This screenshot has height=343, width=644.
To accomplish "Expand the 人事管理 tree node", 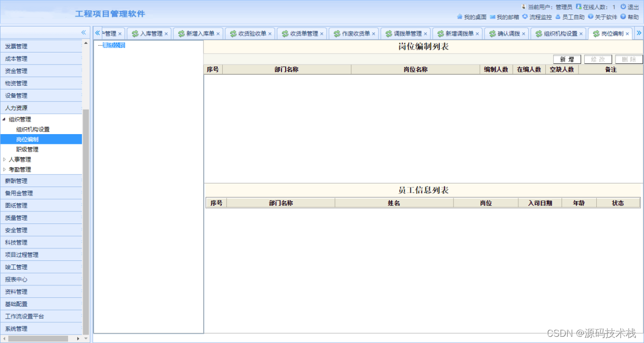I will click(x=5, y=160).
